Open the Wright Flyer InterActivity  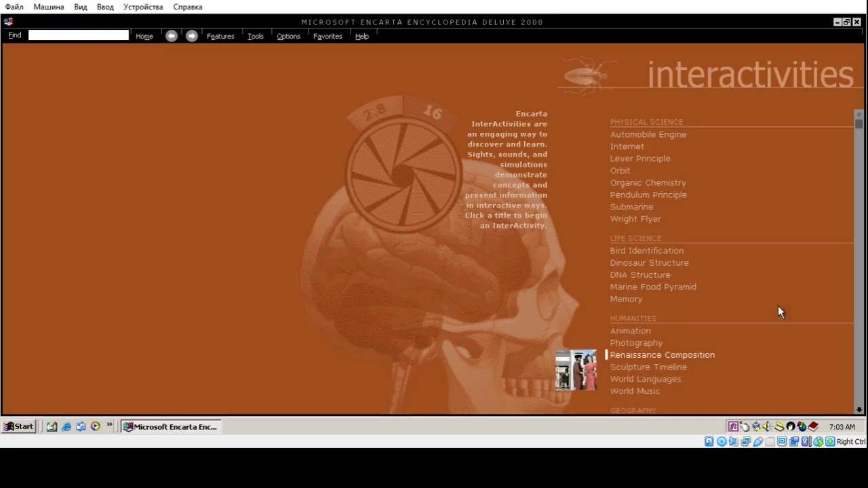pyautogui.click(x=635, y=219)
